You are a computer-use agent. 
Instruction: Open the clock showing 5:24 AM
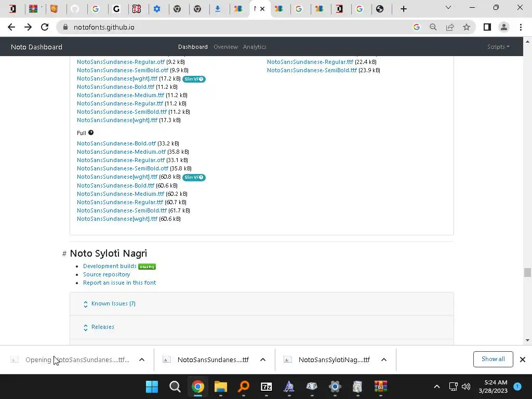click(493, 387)
